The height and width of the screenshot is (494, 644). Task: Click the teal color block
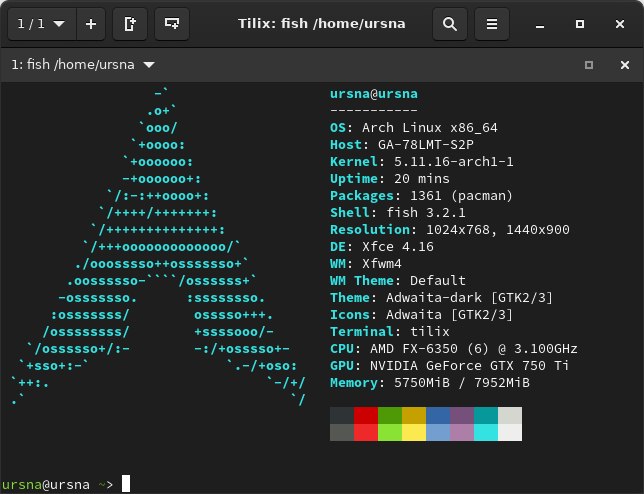486,416
